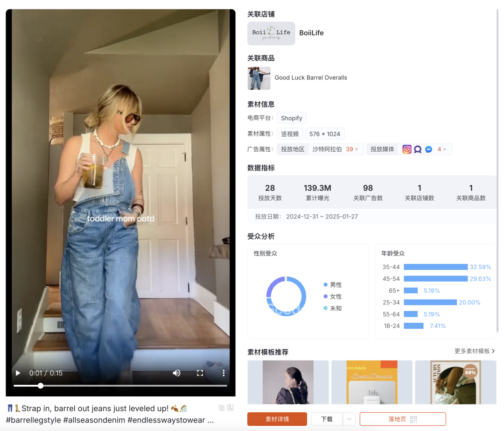This screenshot has width=504, height=431.
Task: Click the Audience Network media icon
Action: coord(418,149)
